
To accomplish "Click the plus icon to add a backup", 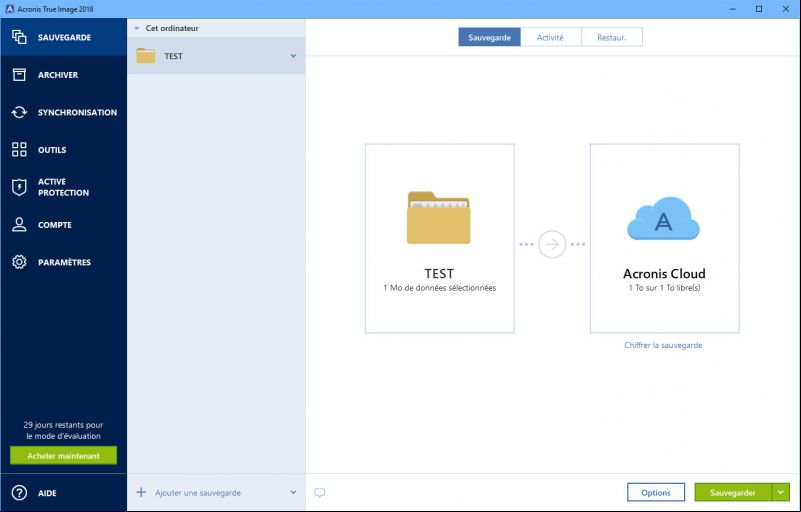I will pyautogui.click(x=141, y=492).
